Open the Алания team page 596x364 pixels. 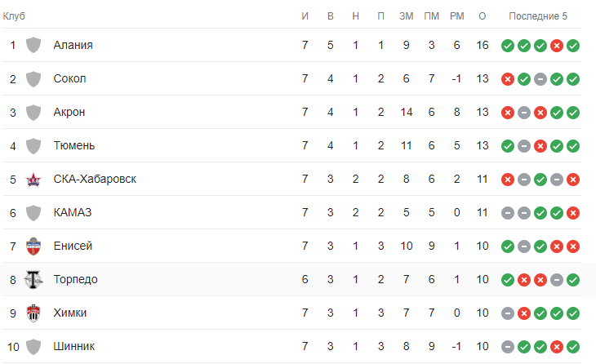click(x=73, y=45)
